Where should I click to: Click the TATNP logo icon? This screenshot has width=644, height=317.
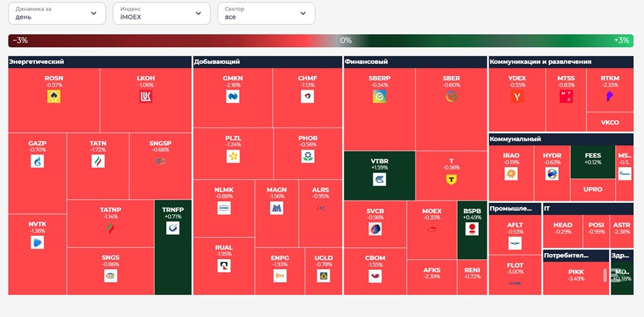point(111,227)
